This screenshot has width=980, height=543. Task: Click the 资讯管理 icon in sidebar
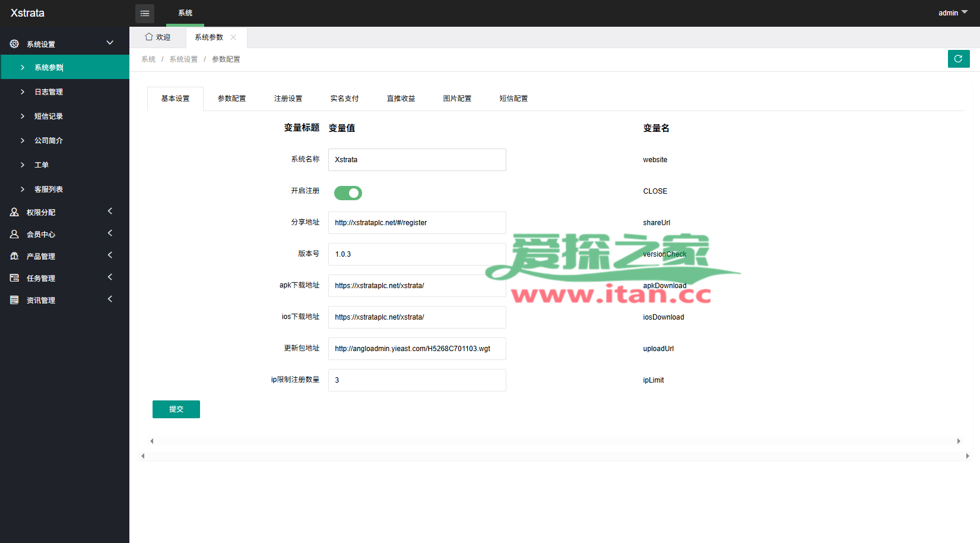point(14,300)
